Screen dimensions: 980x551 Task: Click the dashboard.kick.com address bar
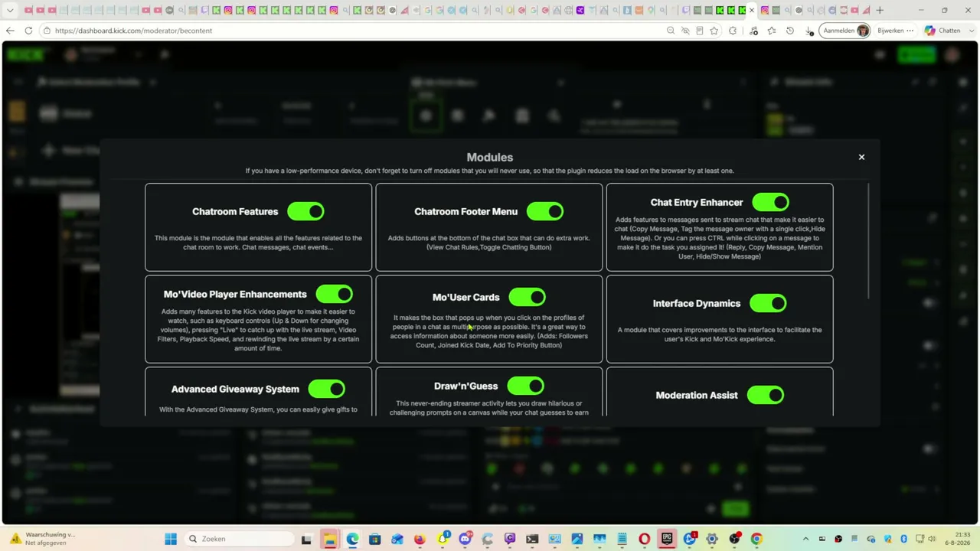(x=352, y=31)
